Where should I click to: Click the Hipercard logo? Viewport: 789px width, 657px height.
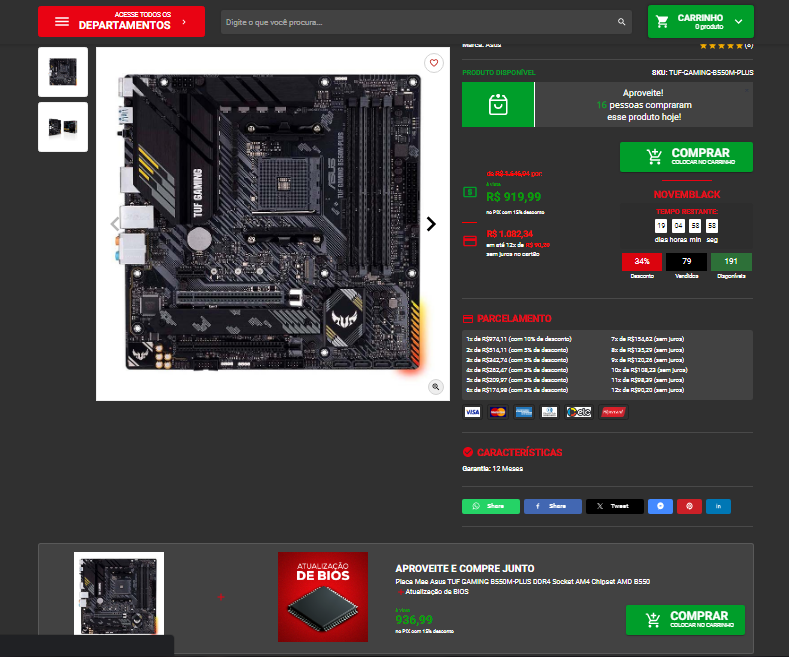tap(613, 412)
